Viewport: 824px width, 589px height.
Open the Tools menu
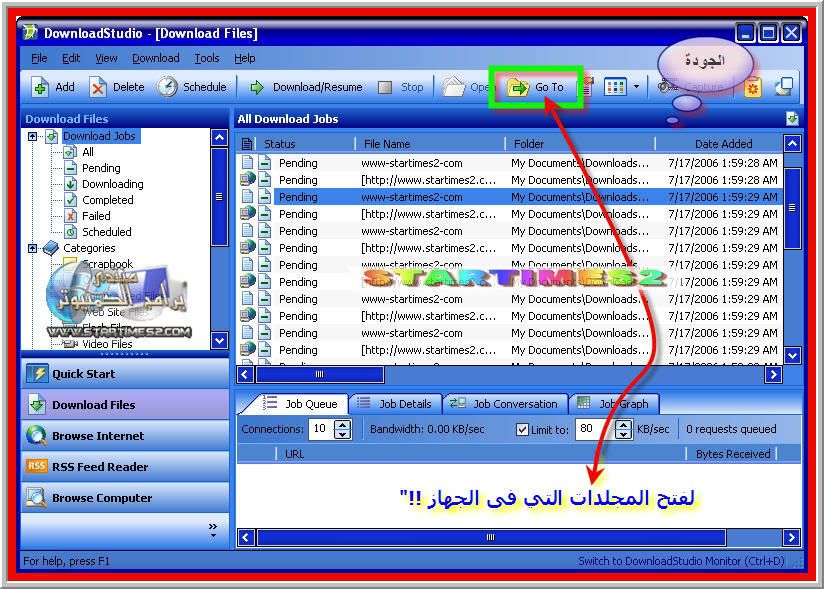click(x=207, y=58)
